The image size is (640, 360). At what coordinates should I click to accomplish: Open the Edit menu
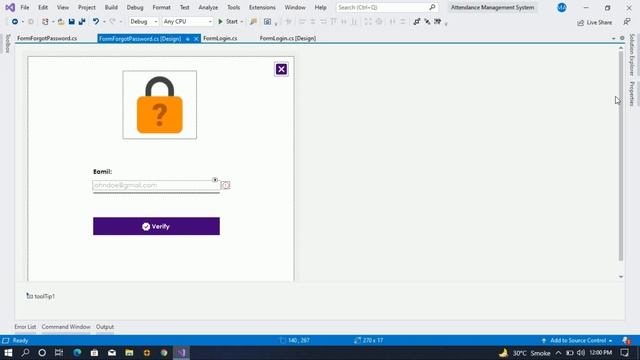pyautogui.click(x=43, y=7)
